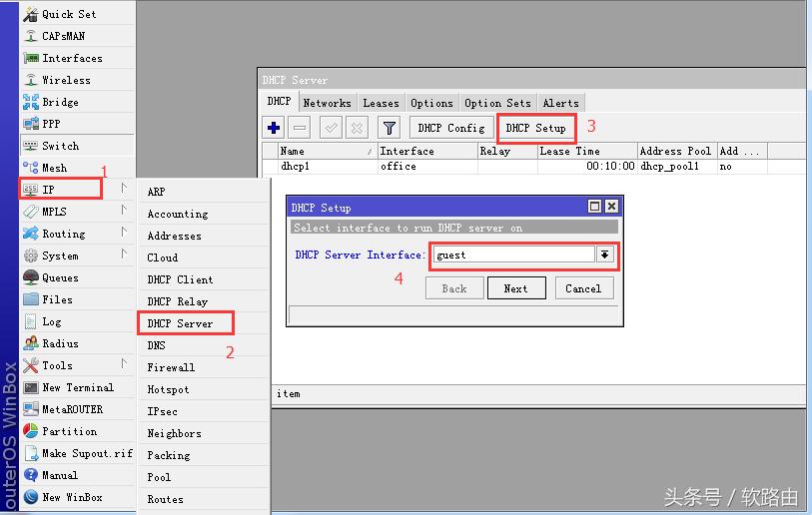The image size is (812, 515).
Task: Select DHCP Client in IP submenu
Action: [x=203, y=279]
